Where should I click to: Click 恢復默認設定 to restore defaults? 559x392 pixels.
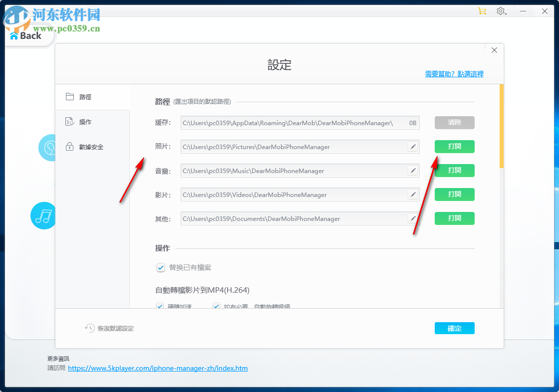(109, 328)
